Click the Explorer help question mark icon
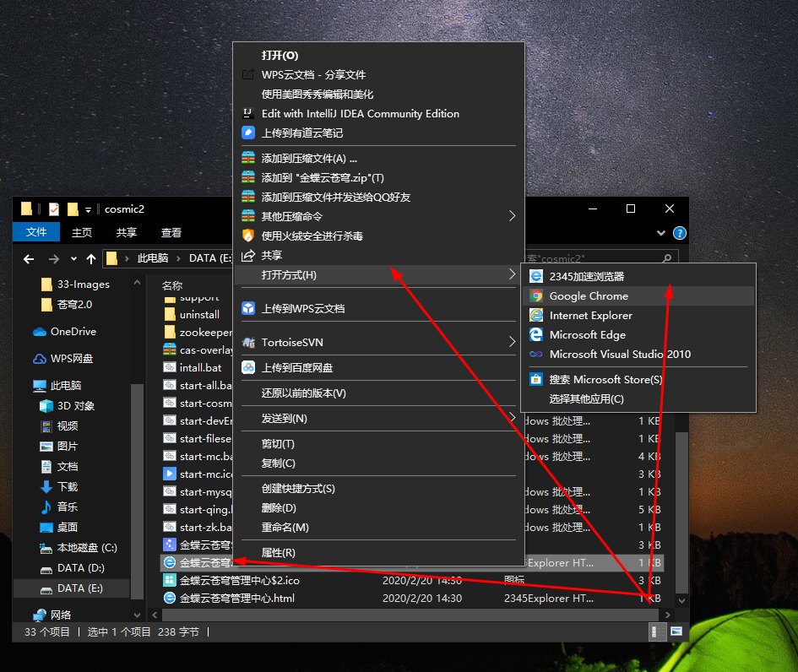798x672 pixels. tap(680, 233)
